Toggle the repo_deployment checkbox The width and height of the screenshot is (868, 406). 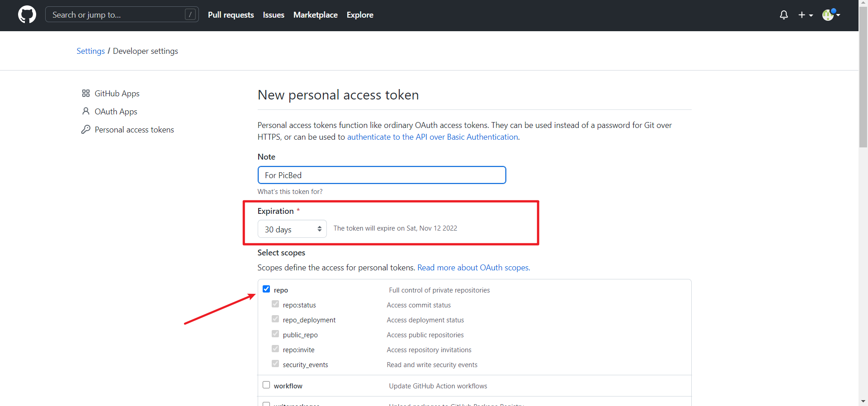pyautogui.click(x=275, y=319)
